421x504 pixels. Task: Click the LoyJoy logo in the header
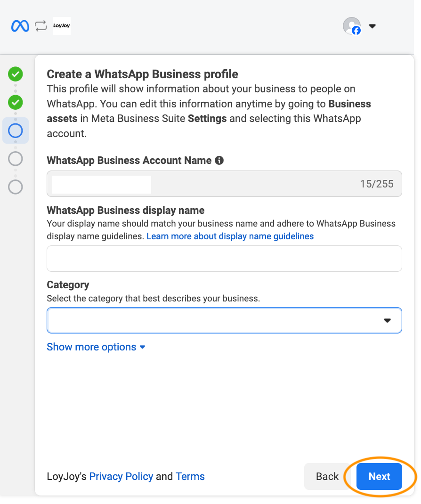click(x=62, y=26)
